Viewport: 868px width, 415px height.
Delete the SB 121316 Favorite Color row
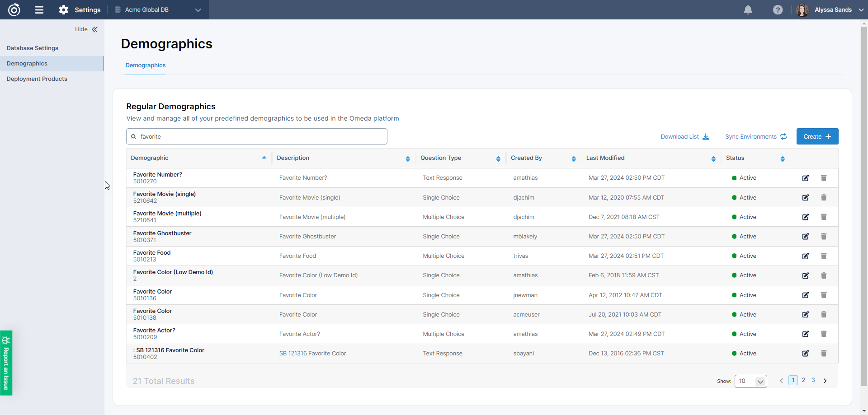click(x=823, y=354)
